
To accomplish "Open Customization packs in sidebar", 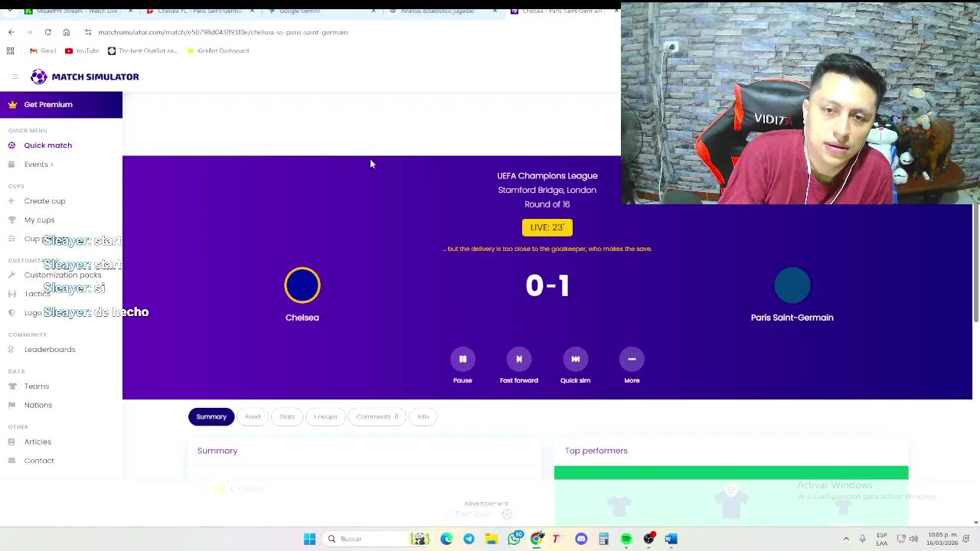I will [62, 275].
